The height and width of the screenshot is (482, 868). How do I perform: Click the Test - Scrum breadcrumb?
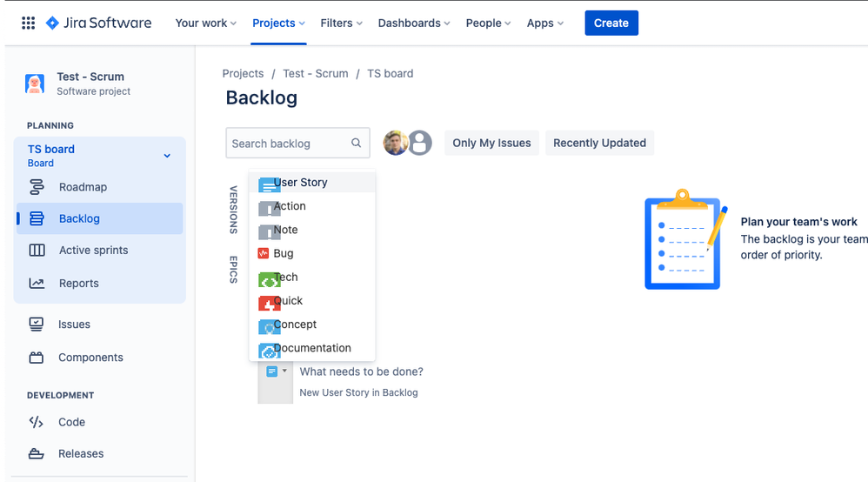[316, 73]
